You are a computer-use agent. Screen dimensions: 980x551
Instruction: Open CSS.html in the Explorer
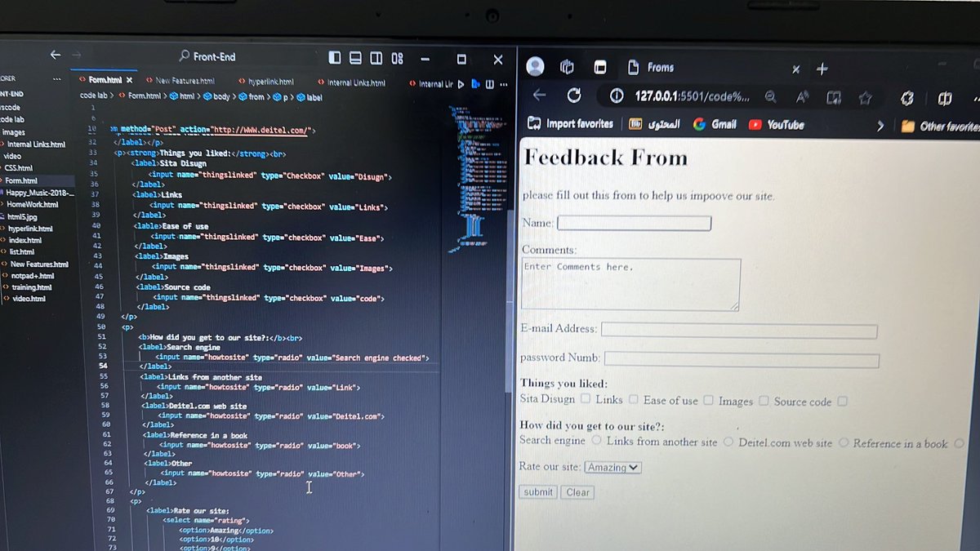18,168
